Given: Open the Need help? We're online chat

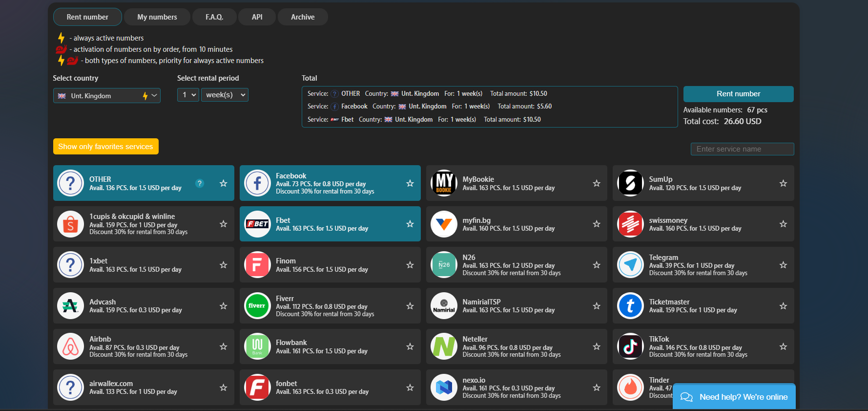Looking at the screenshot, I should [734, 396].
